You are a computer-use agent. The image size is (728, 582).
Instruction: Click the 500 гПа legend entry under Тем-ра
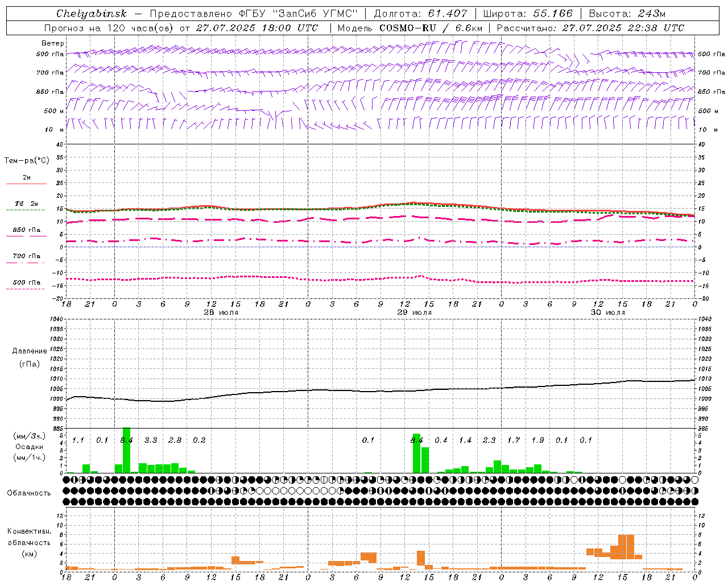tap(26, 282)
